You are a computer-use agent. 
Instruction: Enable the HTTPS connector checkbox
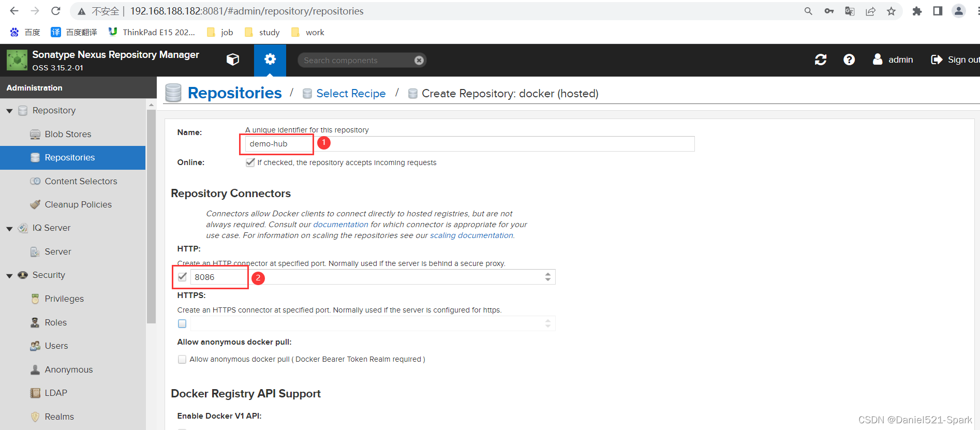pos(182,324)
